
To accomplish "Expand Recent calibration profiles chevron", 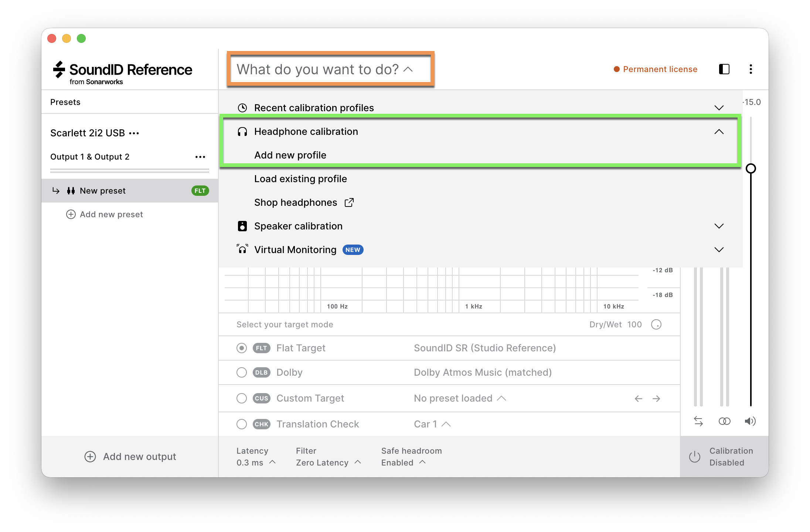I will point(719,108).
